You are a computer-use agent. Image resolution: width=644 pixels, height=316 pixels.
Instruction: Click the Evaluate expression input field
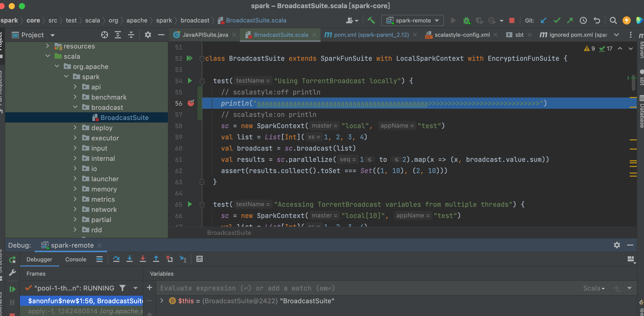tap(367, 288)
